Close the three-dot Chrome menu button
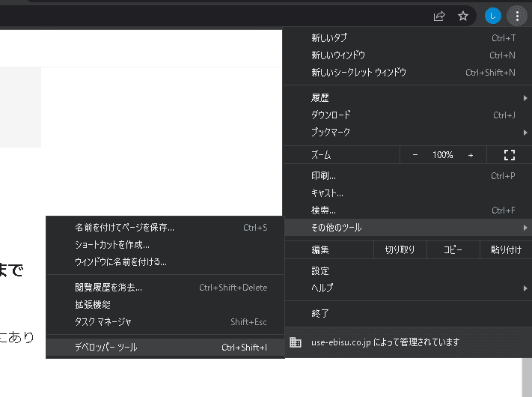 pos(517,16)
